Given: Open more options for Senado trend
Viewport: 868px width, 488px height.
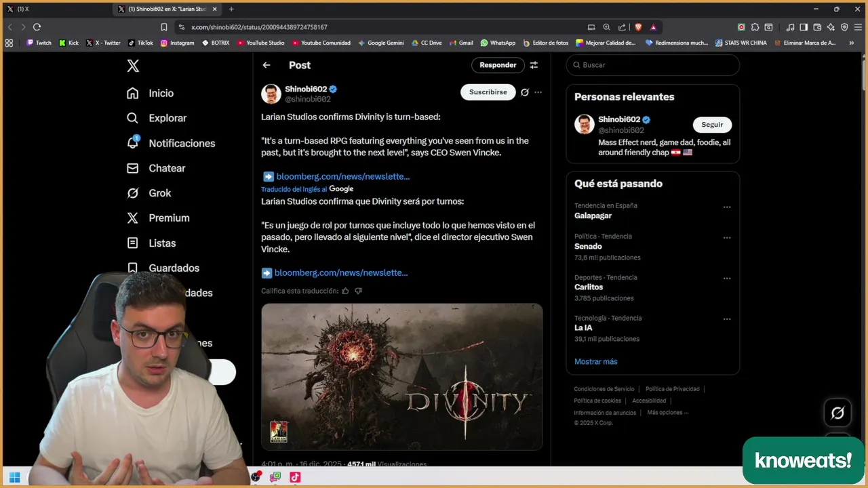Looking at the screenshot, I should point(727,238).
